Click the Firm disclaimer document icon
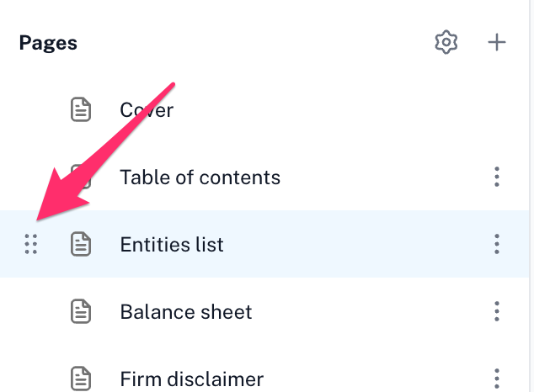534x392 pixels. coord(81,379)
